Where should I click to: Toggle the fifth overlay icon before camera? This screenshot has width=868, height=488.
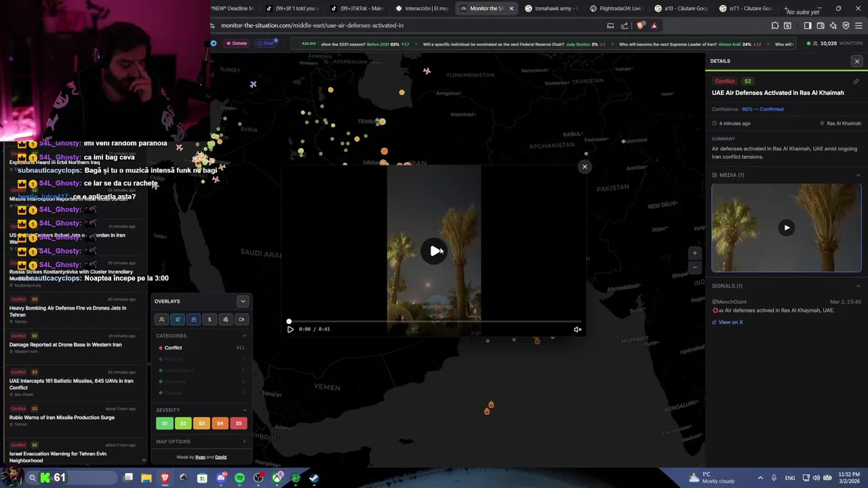click(225, 319)
